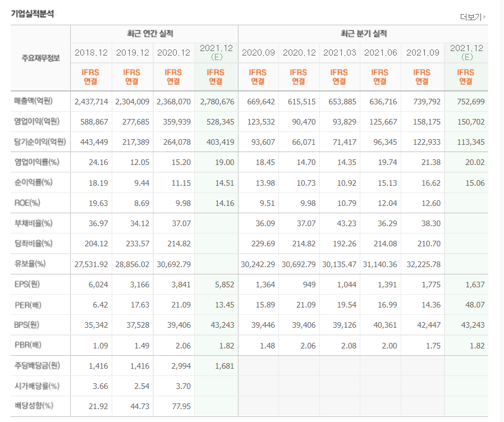Click the ROE value 19.63
Screen dimensions: 504x422
pyautogui.click(x=98, y=204)
